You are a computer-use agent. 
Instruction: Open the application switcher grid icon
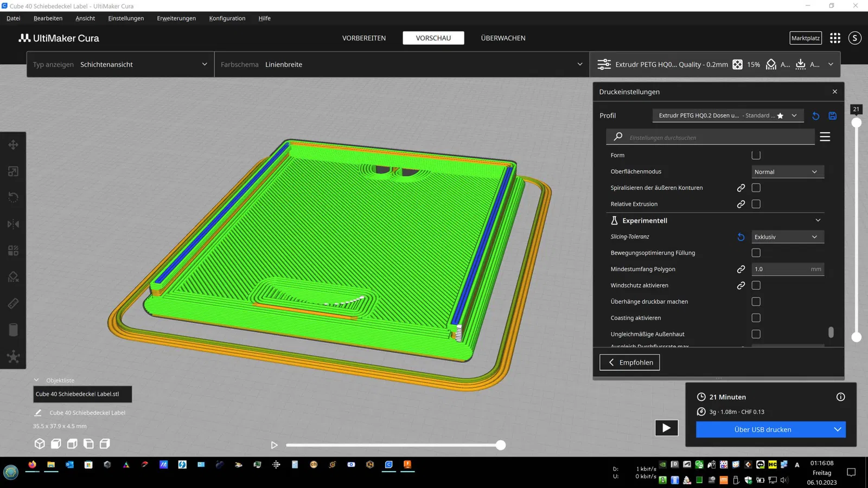pos(835,38)
